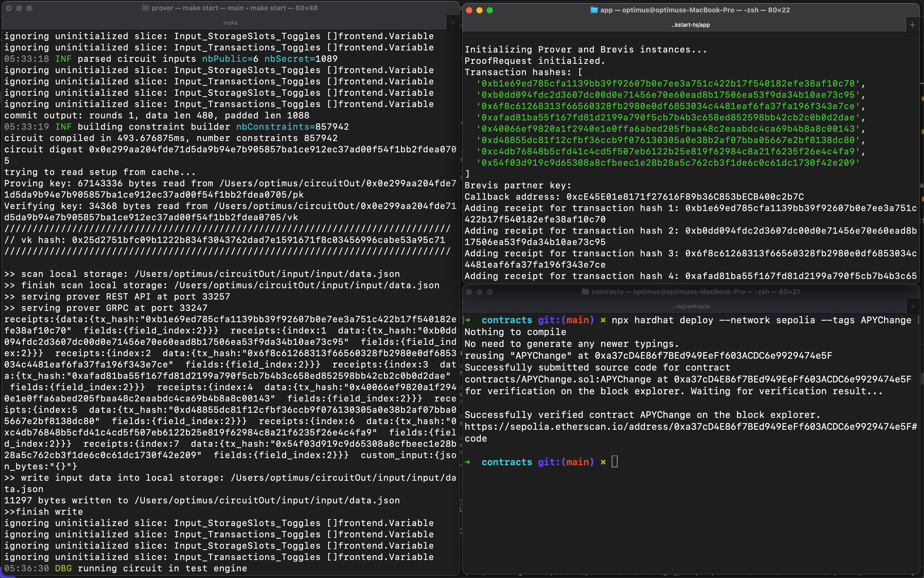Click 'Successfully verified contract APYChange' line
The image size is (924, 578).
click(642, 415)
